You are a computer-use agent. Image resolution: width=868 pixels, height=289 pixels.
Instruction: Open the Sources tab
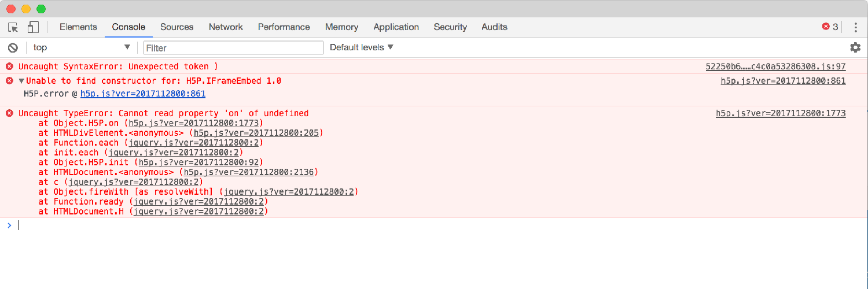pos(176,27)
